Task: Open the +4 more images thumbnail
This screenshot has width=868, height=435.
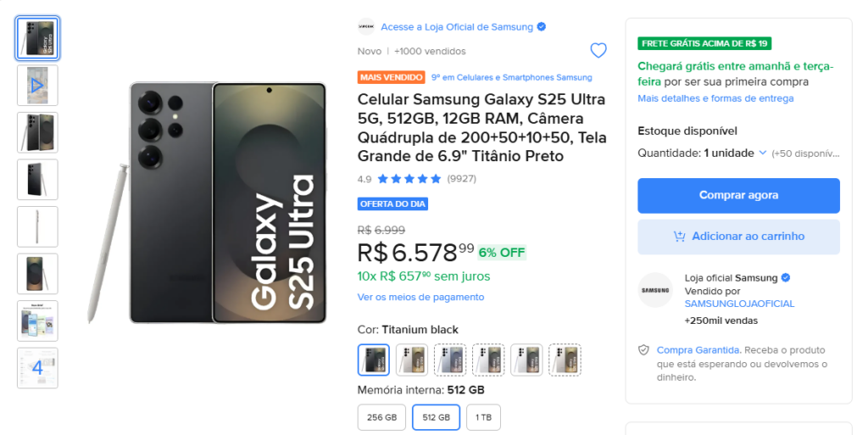Action: [37, 368]
